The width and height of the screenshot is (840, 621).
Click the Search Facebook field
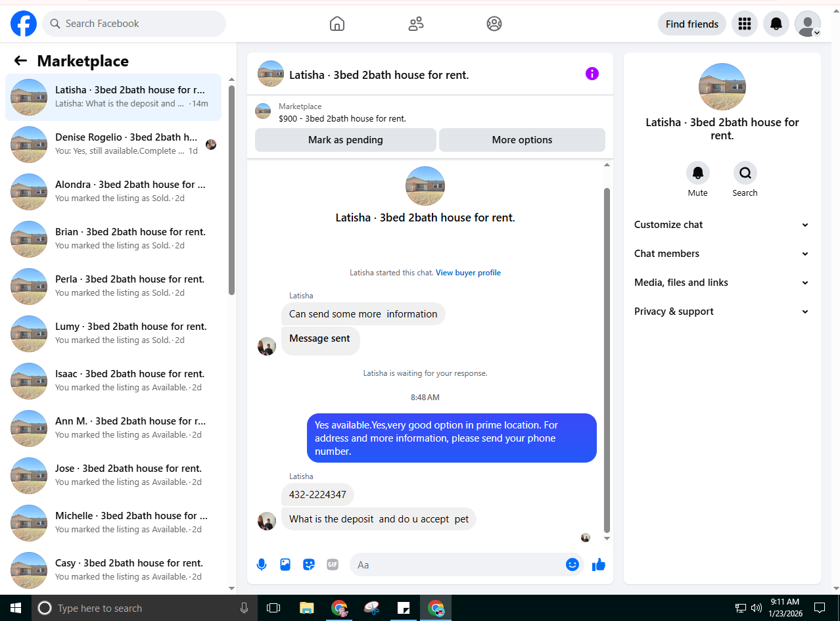[134, 24]
